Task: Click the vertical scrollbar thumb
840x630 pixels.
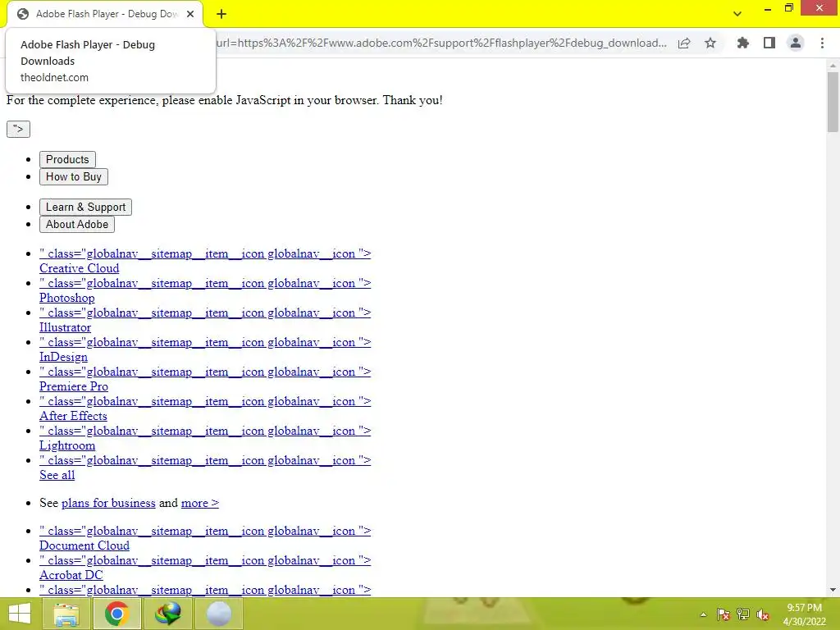Action: click(833, 102)
